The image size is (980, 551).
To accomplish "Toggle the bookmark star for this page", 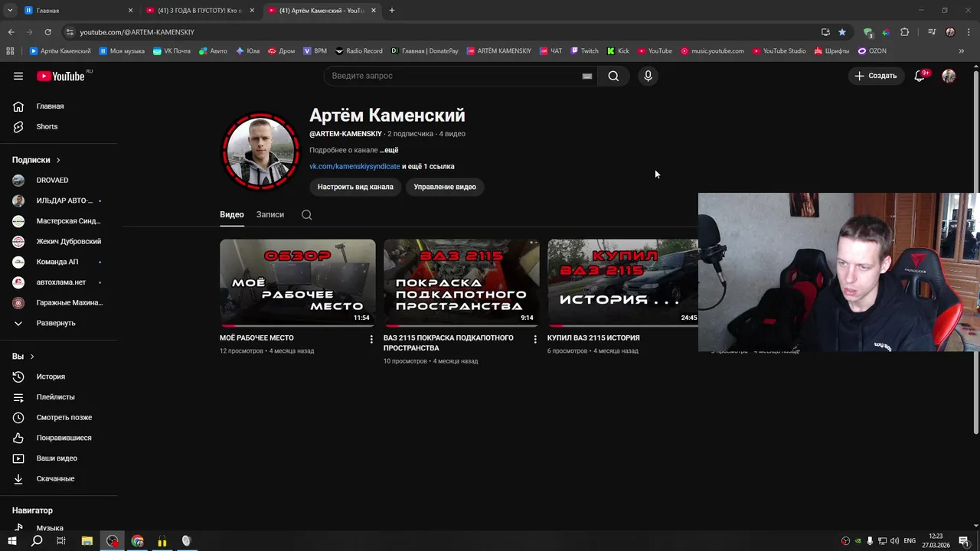I will [x=842, y=32].
